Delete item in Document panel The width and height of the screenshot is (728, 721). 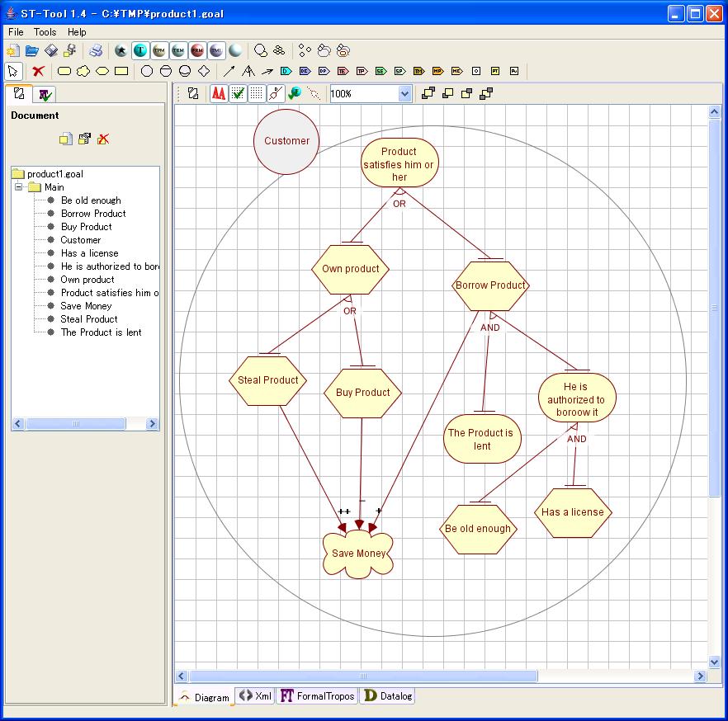tap(103, 139)
